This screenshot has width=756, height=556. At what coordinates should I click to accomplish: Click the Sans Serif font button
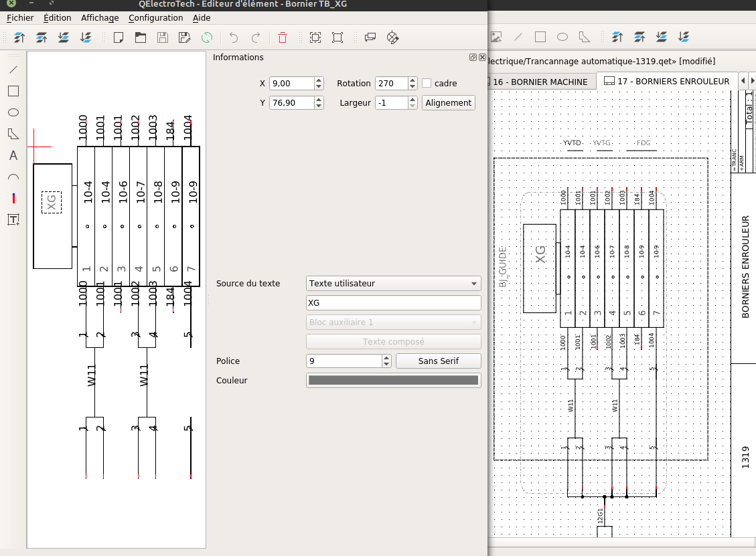click(x=438, y=361)
